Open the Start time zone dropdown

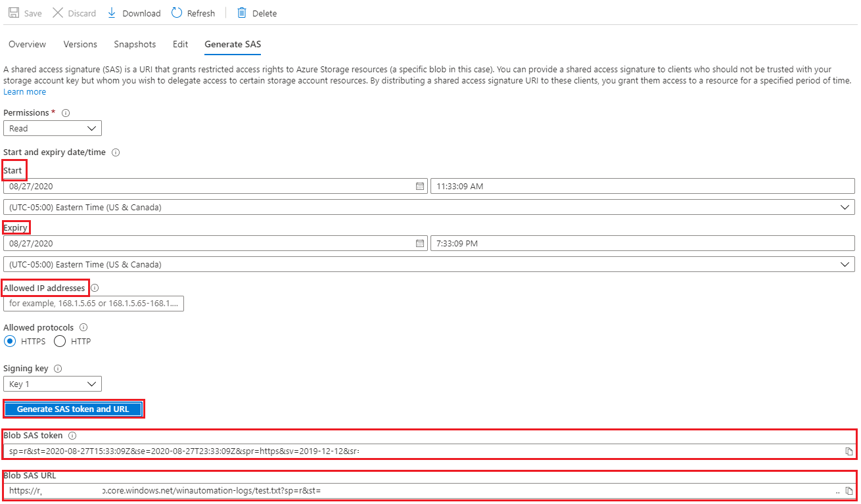(x=429, y=208)
